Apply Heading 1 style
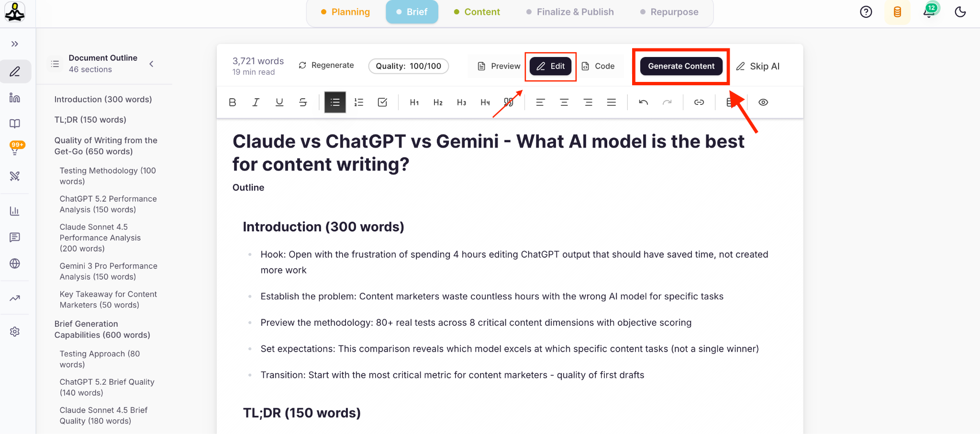 414,102
